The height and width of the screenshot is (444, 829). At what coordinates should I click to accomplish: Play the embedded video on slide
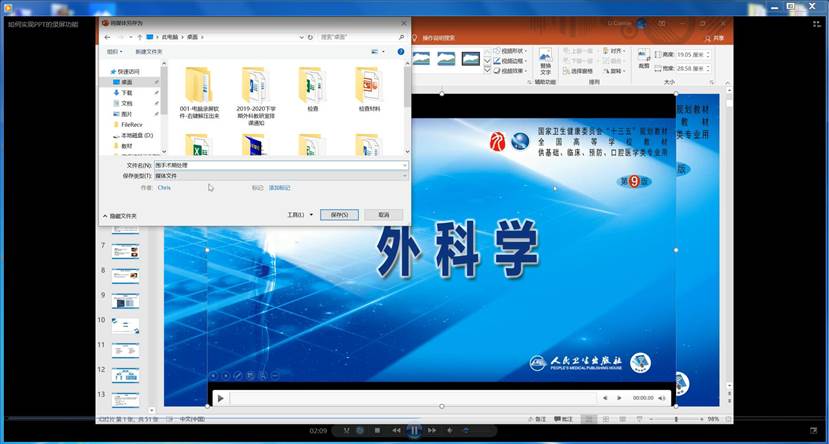220,399
